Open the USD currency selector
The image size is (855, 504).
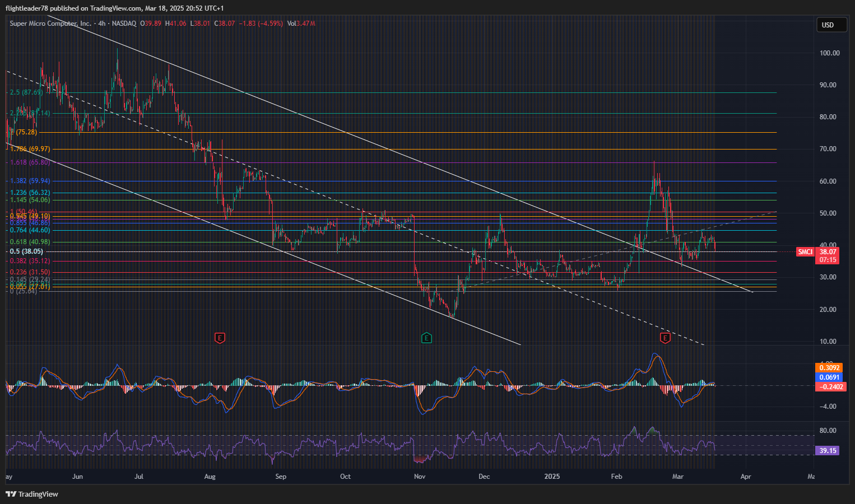(x=831, y=25)
